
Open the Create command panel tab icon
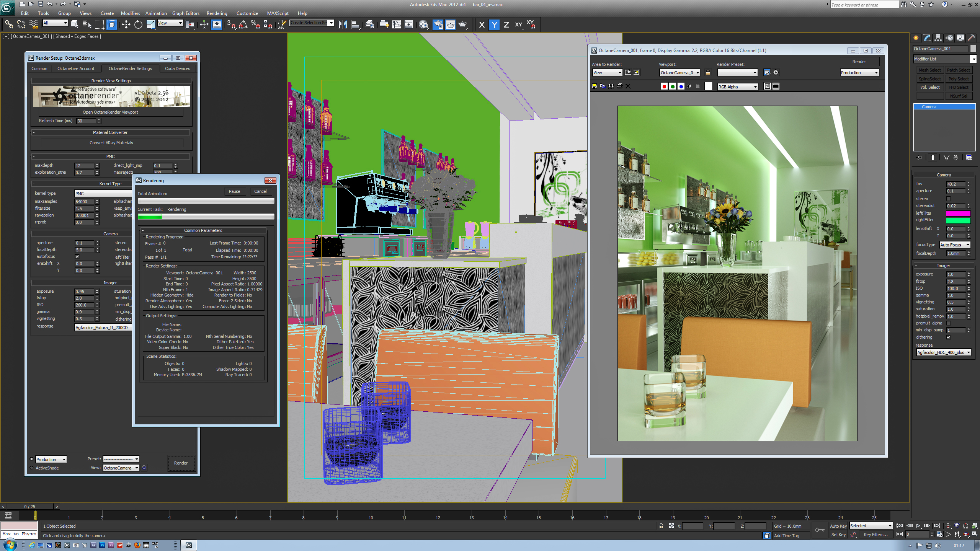tap(916, 38)
